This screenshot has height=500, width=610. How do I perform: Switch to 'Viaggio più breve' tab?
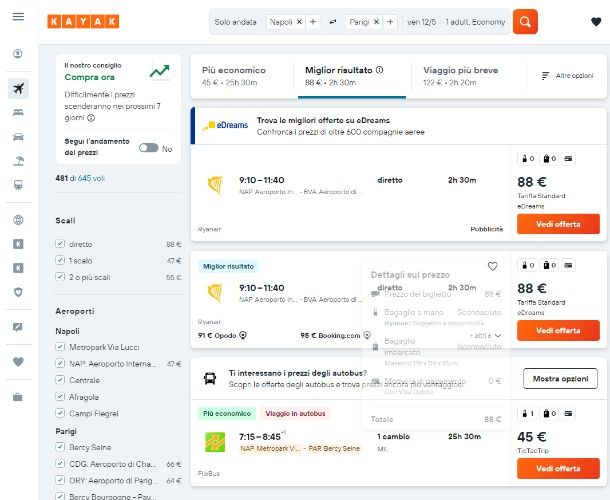click(x=467, y=76)
